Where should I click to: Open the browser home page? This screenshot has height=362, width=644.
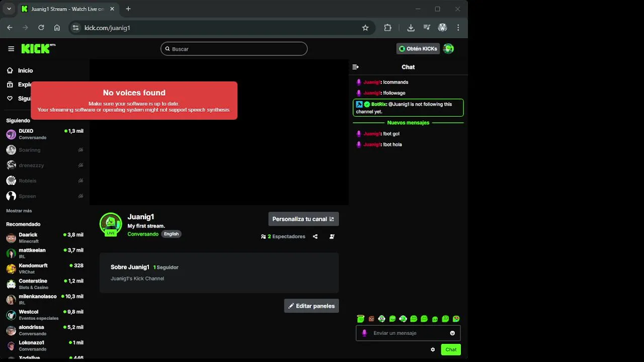click(57, 28)
